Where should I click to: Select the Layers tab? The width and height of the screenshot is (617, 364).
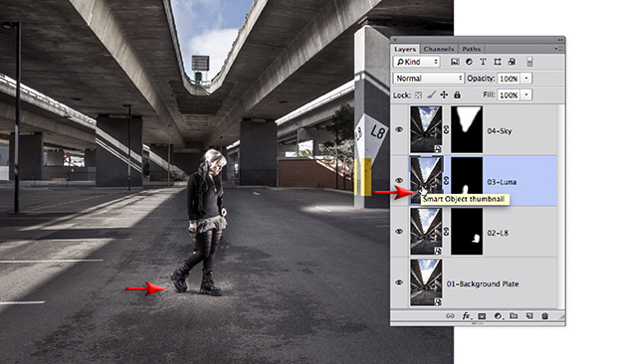(405, 49)
